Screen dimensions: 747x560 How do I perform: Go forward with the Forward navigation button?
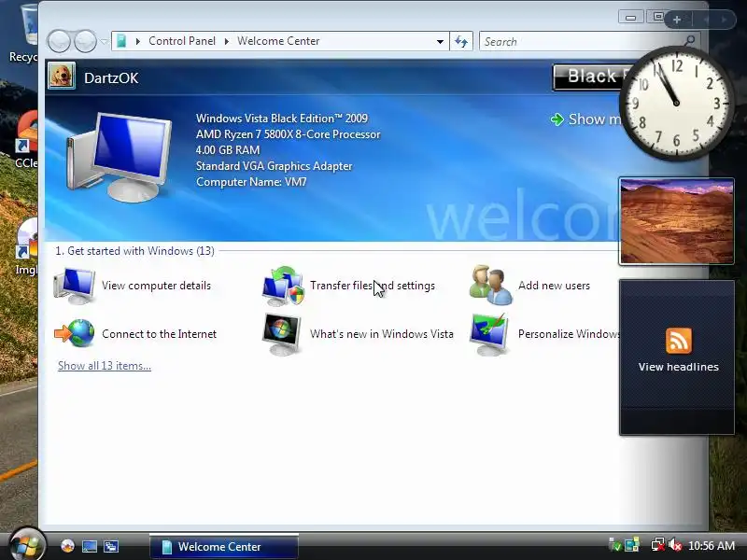tap(85, 41)
